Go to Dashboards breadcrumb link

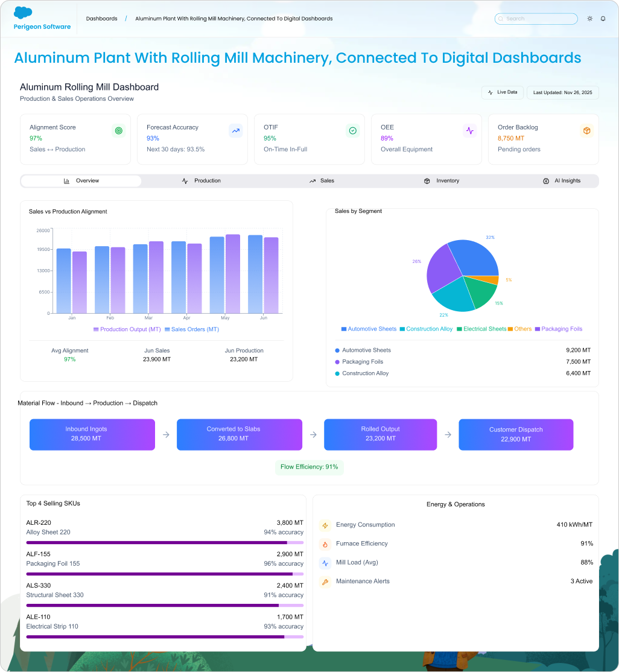pyautogui.click(x=101, y=19)
